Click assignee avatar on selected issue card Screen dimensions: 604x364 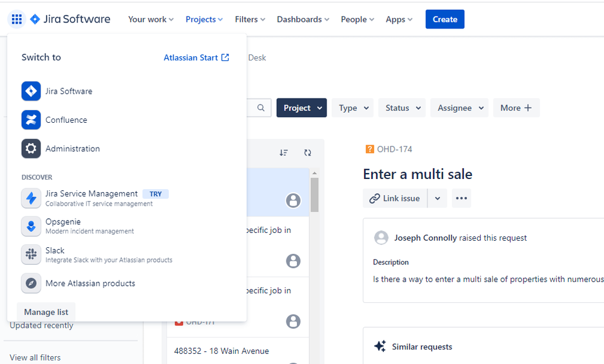[293, 200]
